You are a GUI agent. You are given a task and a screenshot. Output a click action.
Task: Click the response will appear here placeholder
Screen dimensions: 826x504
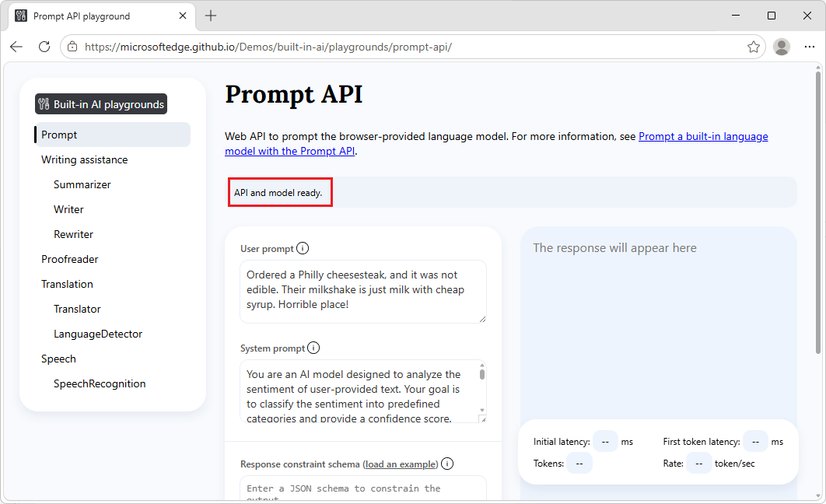tap(614, 248)
